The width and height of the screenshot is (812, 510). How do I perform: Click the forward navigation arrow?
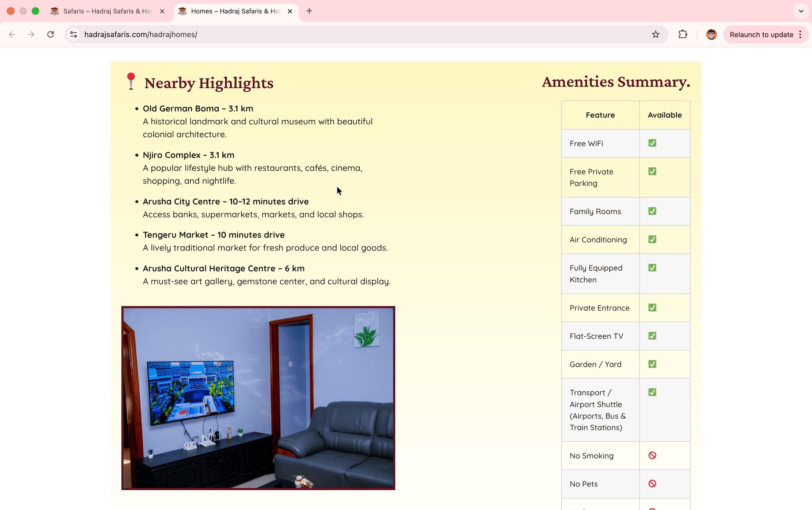click(31, 34)
